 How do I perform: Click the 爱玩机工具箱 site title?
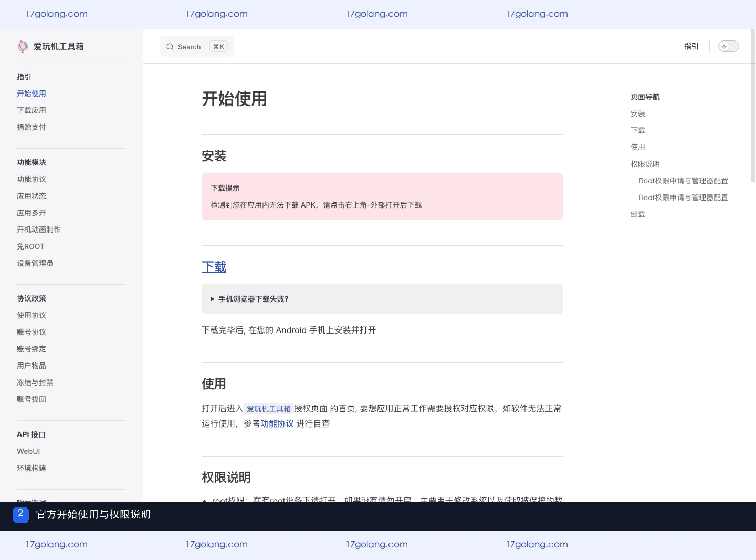pyautogui.click(x=59, y=46)
